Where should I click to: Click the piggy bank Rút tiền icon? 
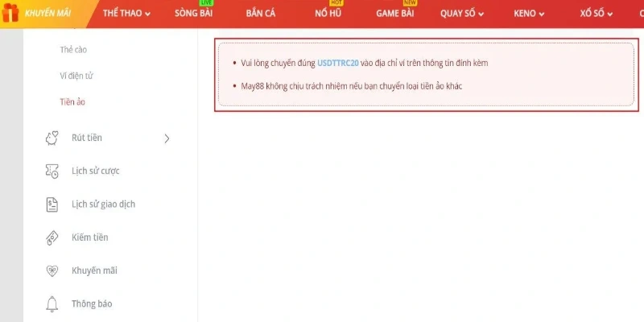pos(52,138)
